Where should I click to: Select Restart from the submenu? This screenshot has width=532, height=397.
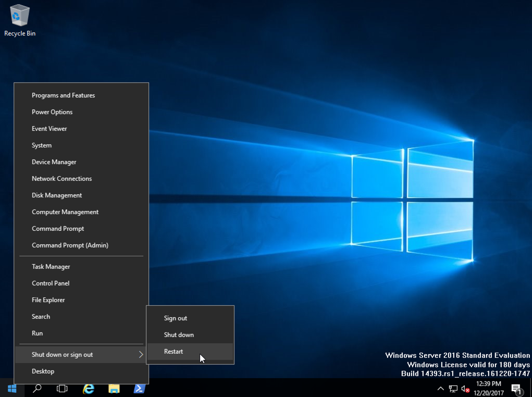(x=174, y=352)
